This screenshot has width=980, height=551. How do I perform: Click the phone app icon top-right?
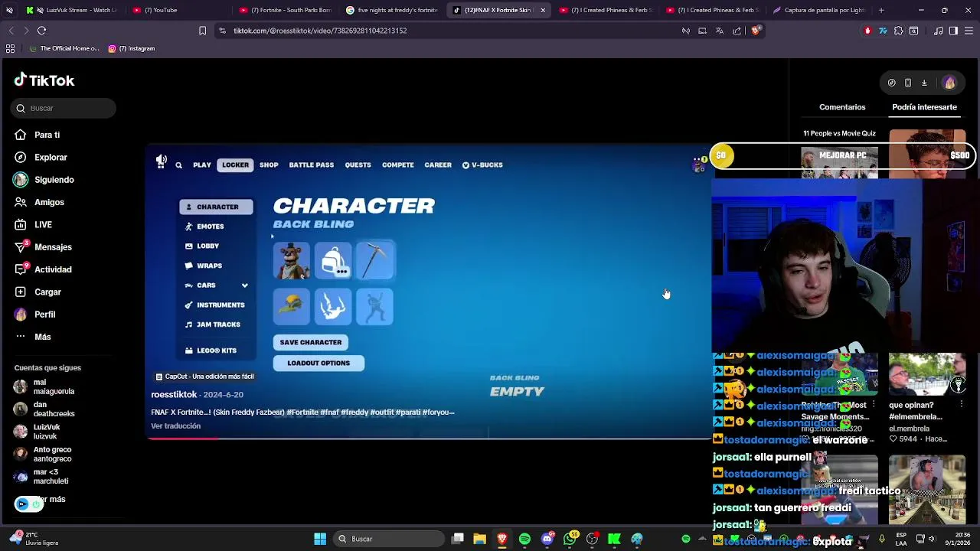pyautogui.click(x=908, y=83)
